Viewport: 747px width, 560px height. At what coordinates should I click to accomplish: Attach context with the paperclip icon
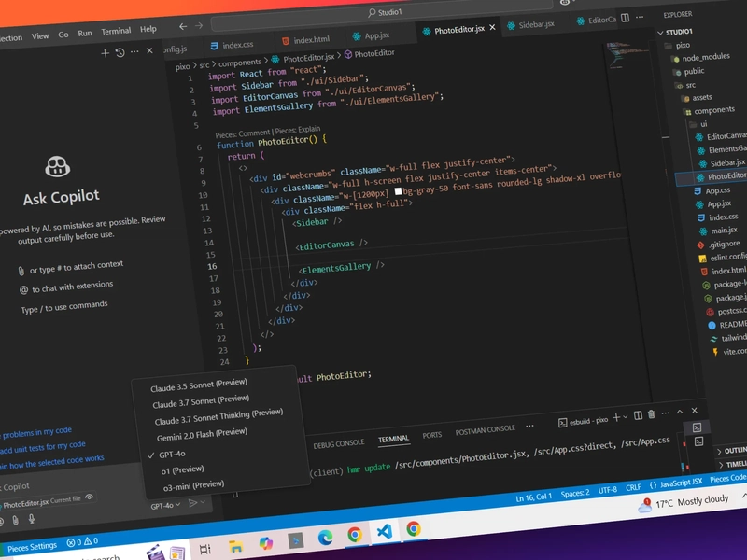[x=15, y=521]
